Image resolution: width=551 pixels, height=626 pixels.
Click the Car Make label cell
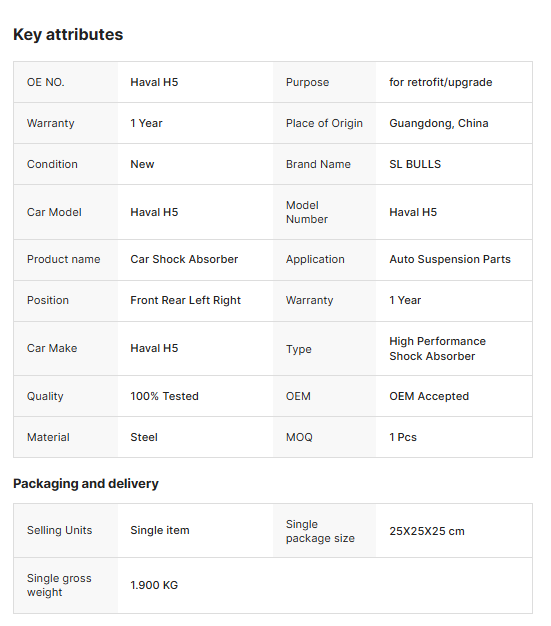point(65,348)
